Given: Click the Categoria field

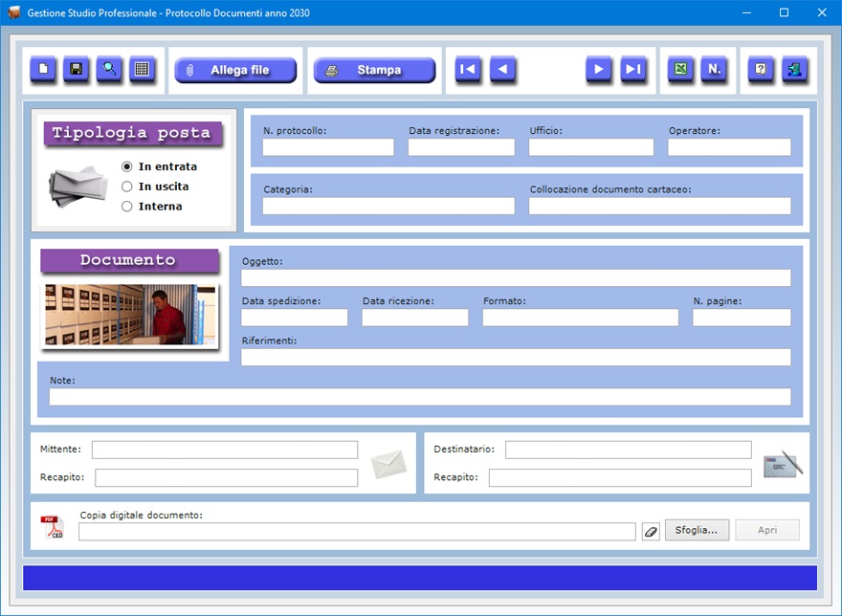Looking at the screenshot, I should point(388,206).
